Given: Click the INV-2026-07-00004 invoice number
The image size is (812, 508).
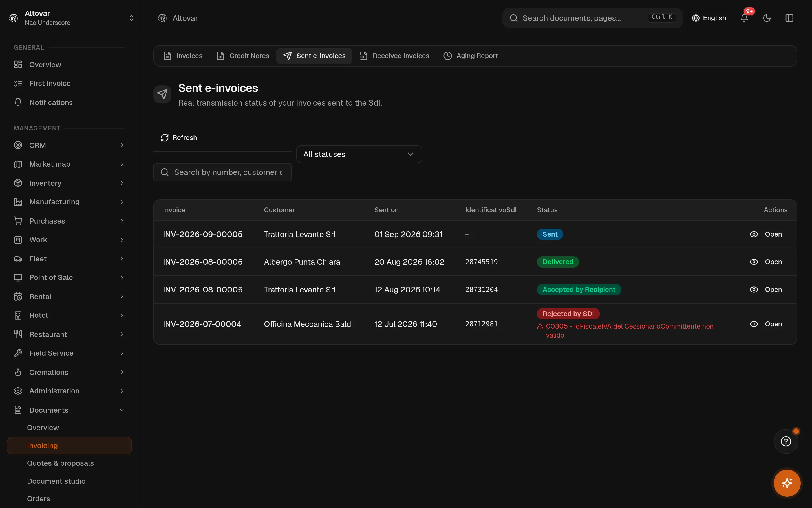Looking at the screenshot, I should point(202,324).
